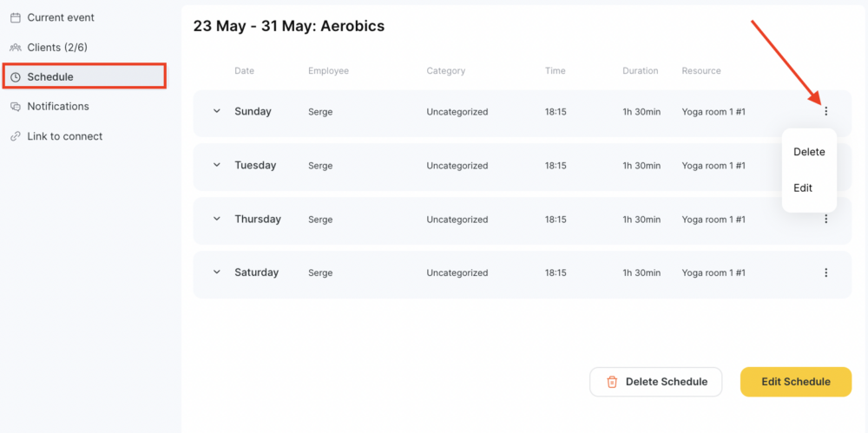868x433 pixels.
Task: Click the chain link icon in sidebar
Action: [x=16, y=136]
